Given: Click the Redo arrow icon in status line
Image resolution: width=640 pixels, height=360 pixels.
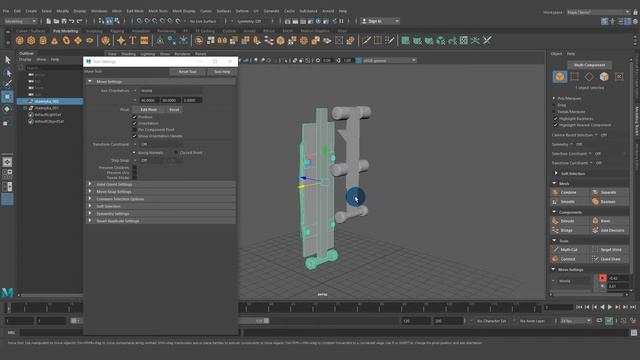Looking at the screenshot, I should (x=80, y=21).
